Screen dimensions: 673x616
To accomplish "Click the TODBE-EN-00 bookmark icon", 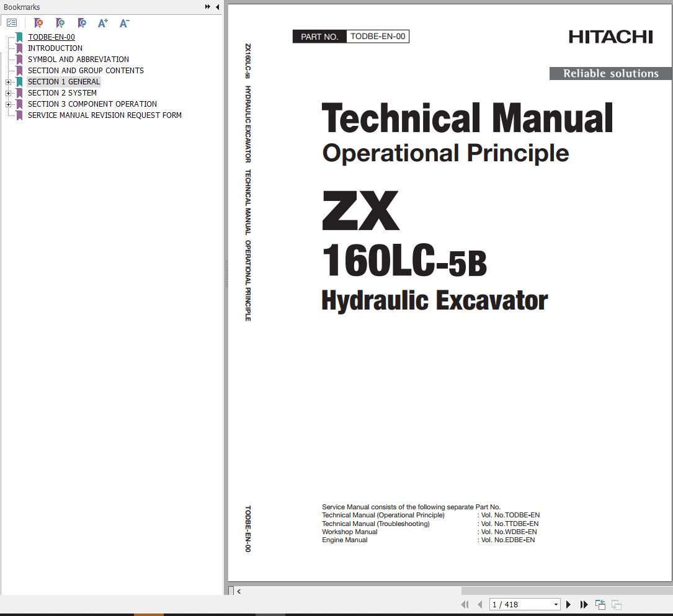I will pyautogui.click(x=19, y=37).
